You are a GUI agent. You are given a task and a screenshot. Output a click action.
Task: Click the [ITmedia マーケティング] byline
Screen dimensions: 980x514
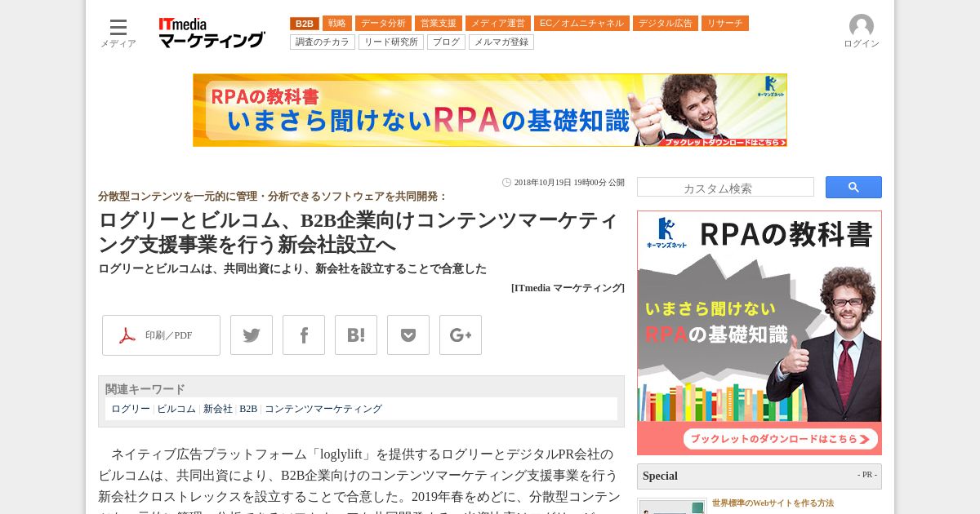(568, 288)
